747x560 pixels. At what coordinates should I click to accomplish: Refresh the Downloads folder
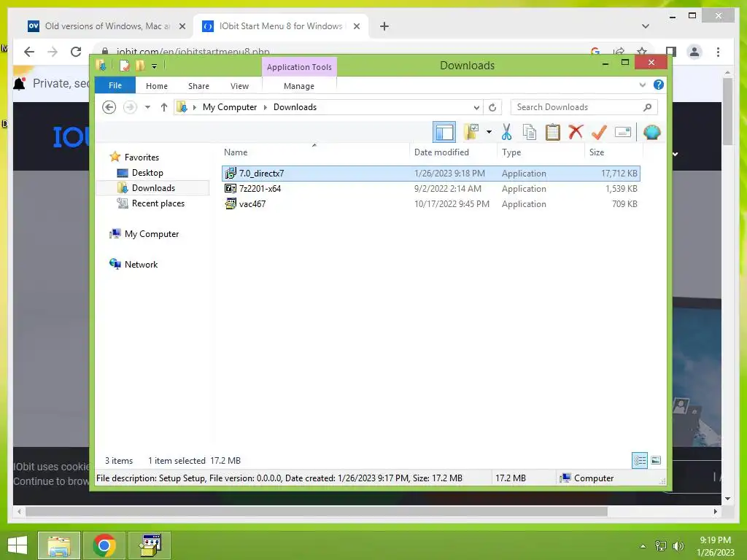coord(492,107)
